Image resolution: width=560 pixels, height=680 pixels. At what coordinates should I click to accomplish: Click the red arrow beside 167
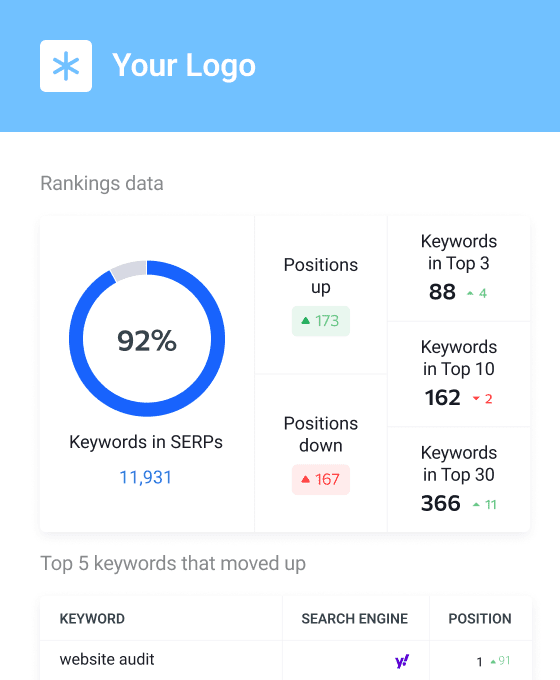pyautogui.click(x=305, y=479)
